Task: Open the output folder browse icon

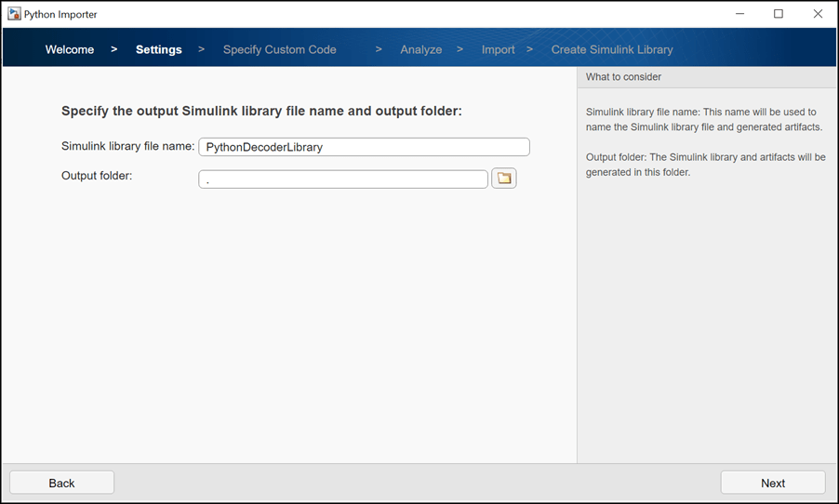Action: tap(504, 179)
